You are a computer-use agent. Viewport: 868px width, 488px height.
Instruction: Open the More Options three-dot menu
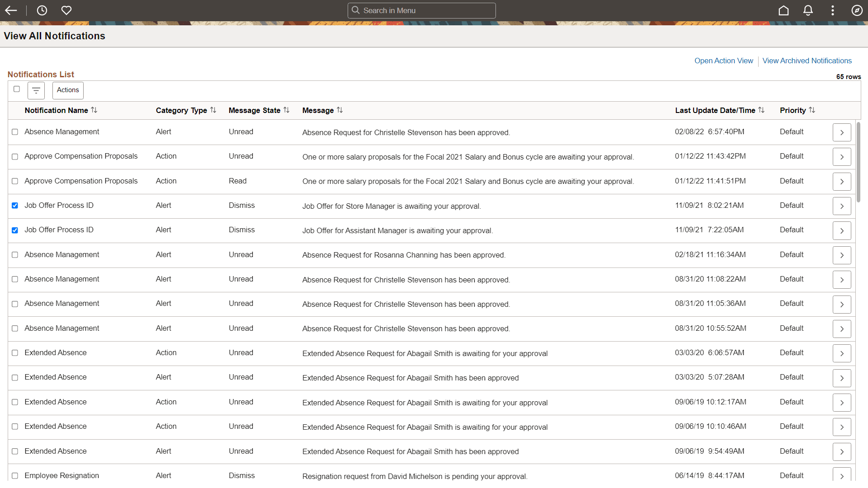(832, 10)
